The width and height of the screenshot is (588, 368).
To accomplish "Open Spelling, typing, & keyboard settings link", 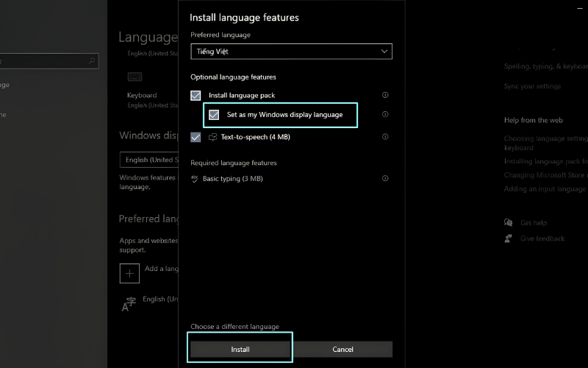I will (x=546, y=66).
